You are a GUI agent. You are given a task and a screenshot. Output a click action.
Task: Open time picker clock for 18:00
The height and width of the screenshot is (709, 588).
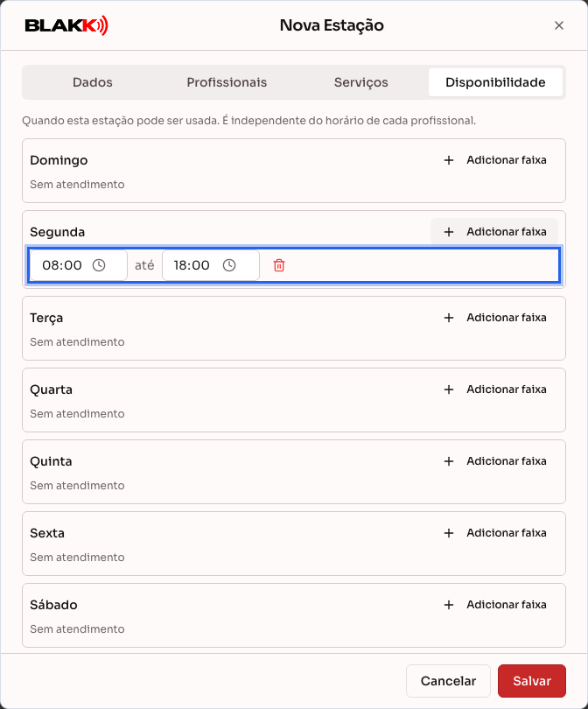(229, 265)
